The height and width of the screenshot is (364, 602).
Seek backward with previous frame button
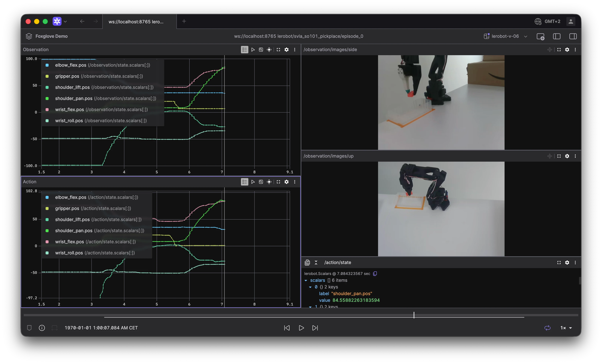coord(287,328)
